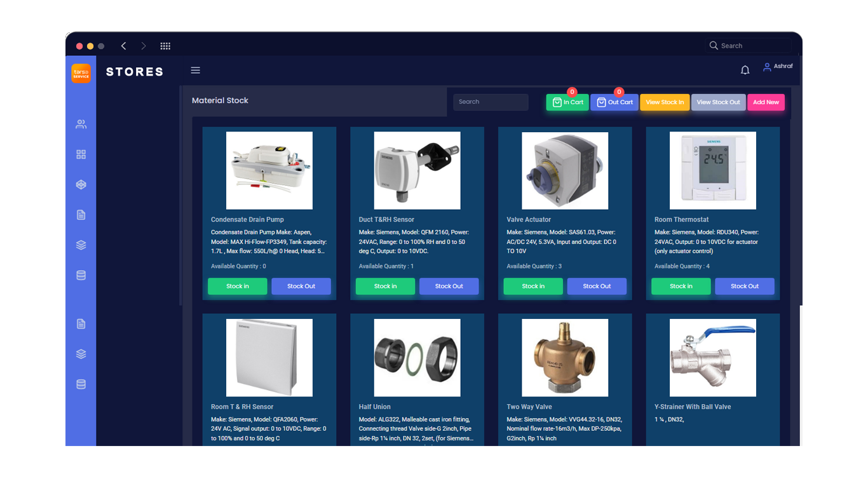The image size is (868, 488).
Task: Click the View Stock Out button
Action: (718, 102)
